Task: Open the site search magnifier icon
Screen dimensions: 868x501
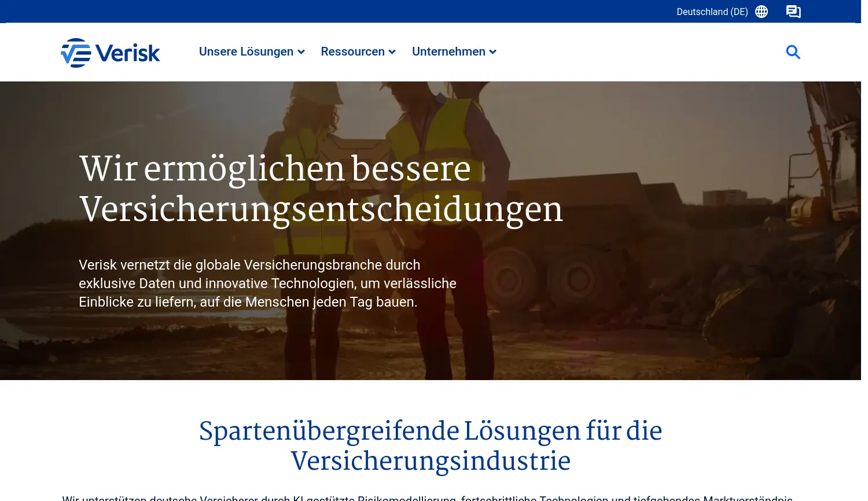Action: pos(793,52)
